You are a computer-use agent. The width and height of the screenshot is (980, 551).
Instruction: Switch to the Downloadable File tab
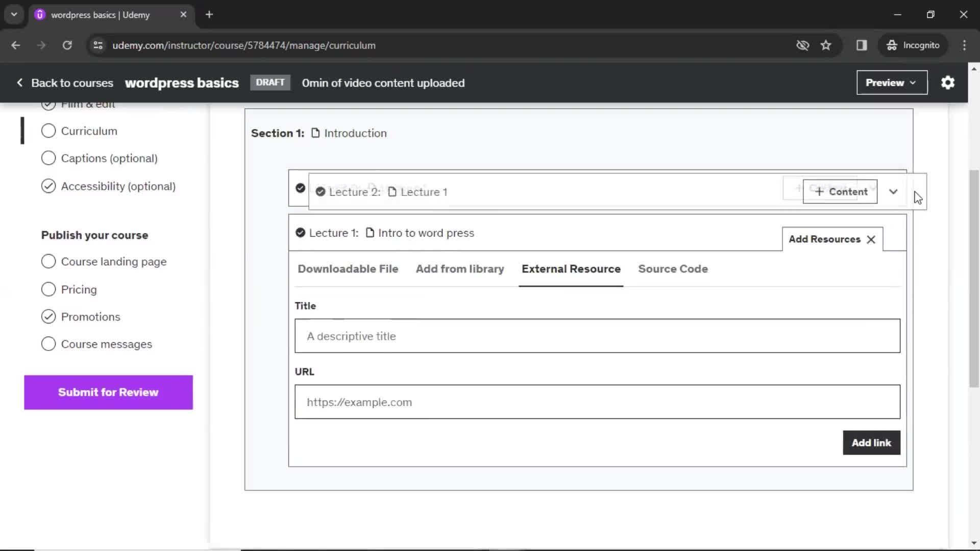coord(348,269)
